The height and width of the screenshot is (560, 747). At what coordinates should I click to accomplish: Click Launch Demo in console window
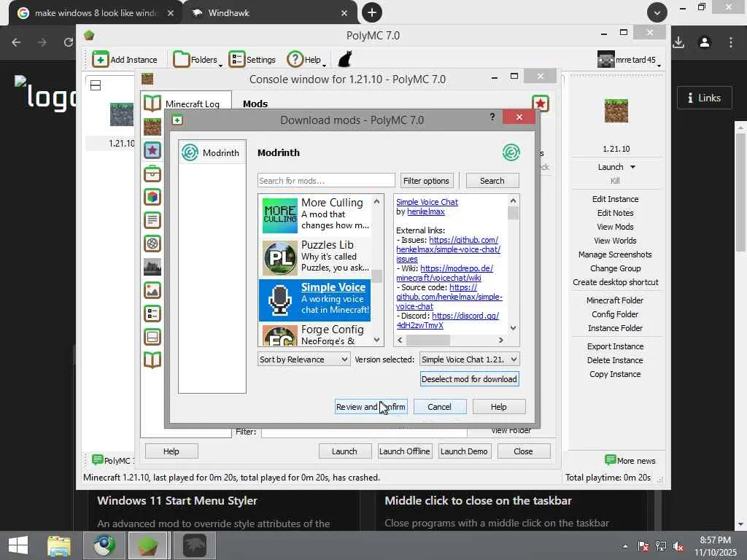[464, 451]
